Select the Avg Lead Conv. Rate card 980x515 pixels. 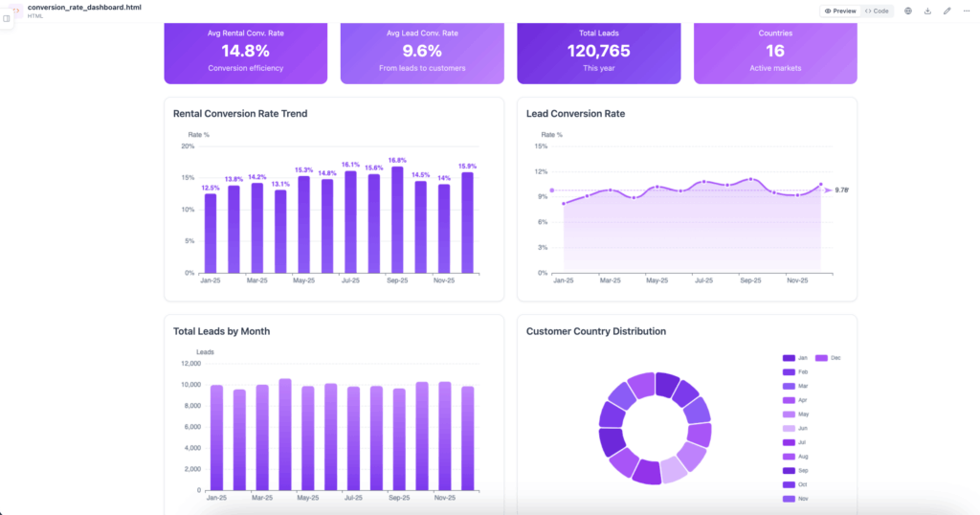pyautogui.click(x=422, y=53)
